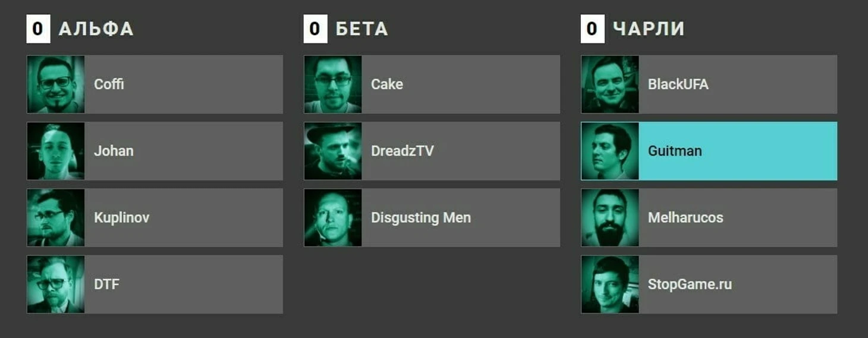Open the Kuplinov participant row

click(178, 217)
